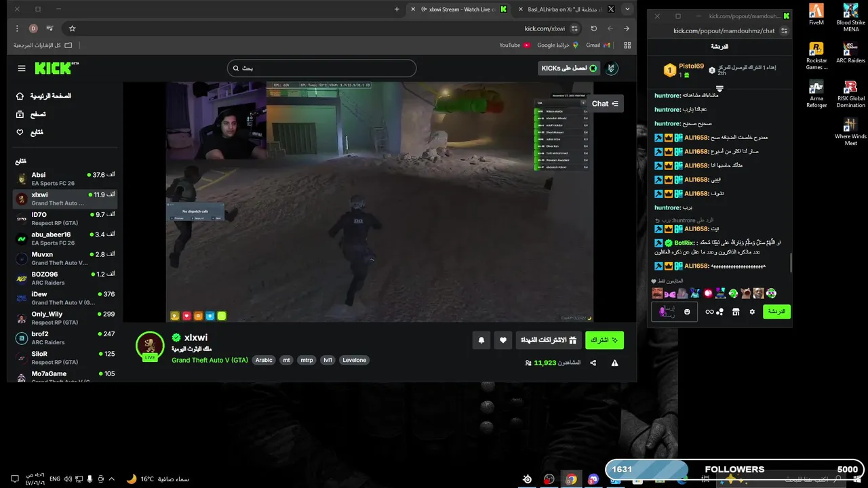
Task: Click the mtrp tag
Action: click(307, 360)
